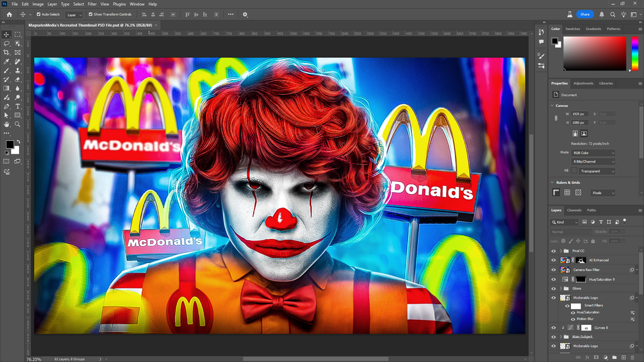Open the Pixels ruler units dropdown
Viewport: 644px width, 362px height.
pyautogui.click(x=603, y=193)
